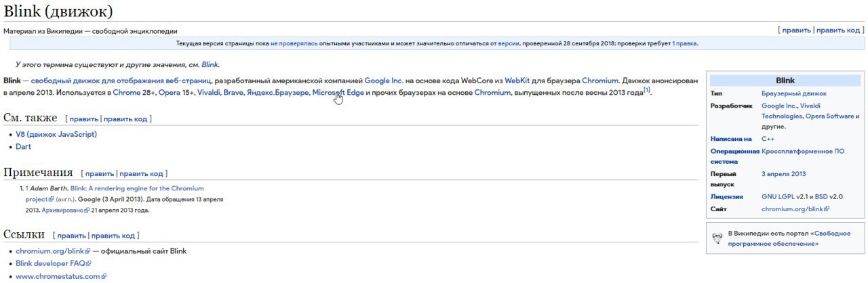Open "свободный движок для отображения веб-страниц" link
The width and height of the screenshot is (868, 283).
click(121, 81)
